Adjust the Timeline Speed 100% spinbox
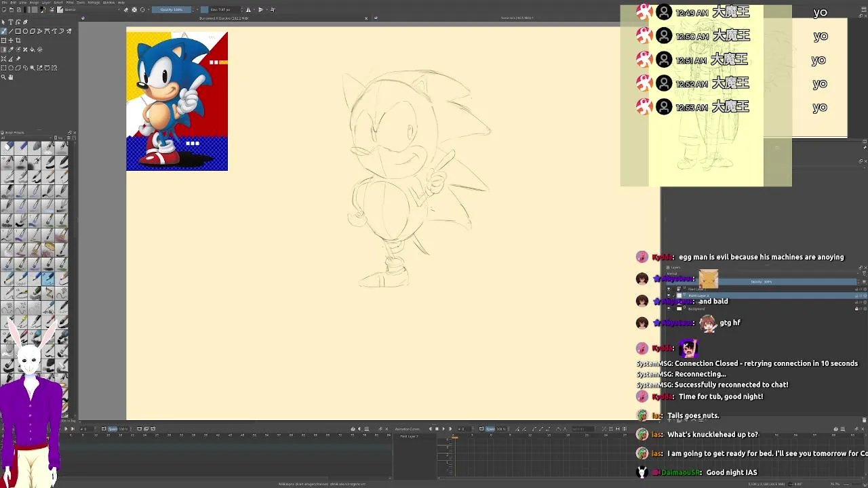The image size is (868, 488). point(119,429)
